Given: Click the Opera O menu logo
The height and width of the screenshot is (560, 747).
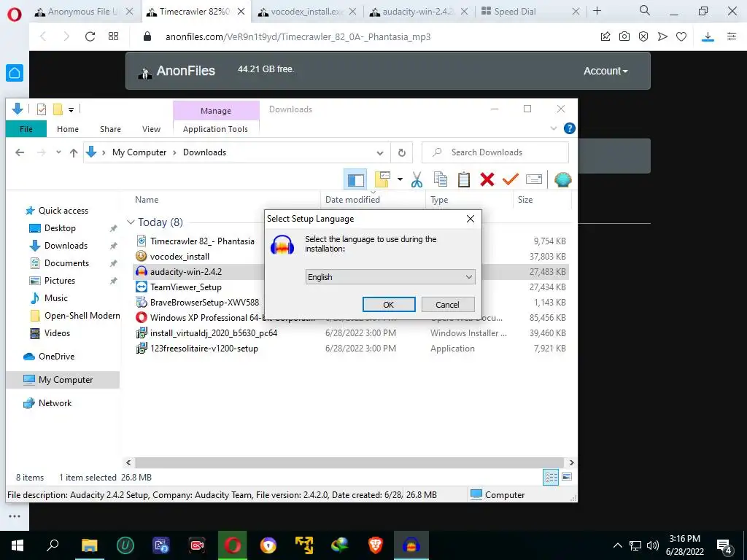Looking at the screenshot, I should click(15, 15).
